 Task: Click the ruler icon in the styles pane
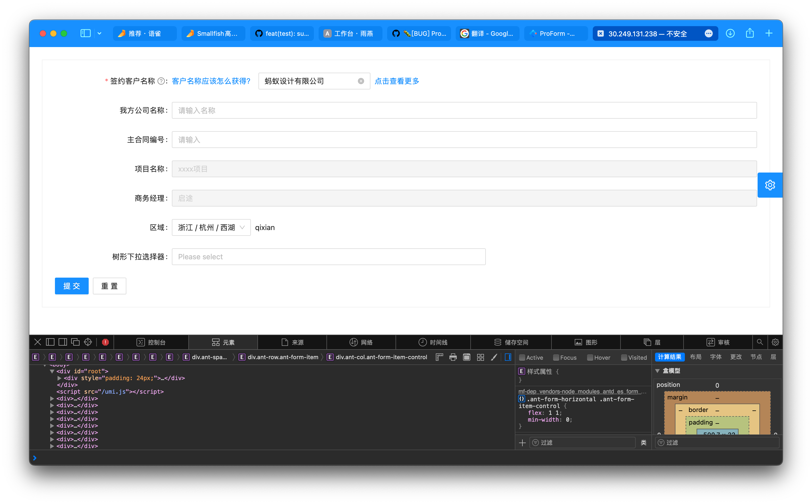pyautogui.click(x=439, y=357)
